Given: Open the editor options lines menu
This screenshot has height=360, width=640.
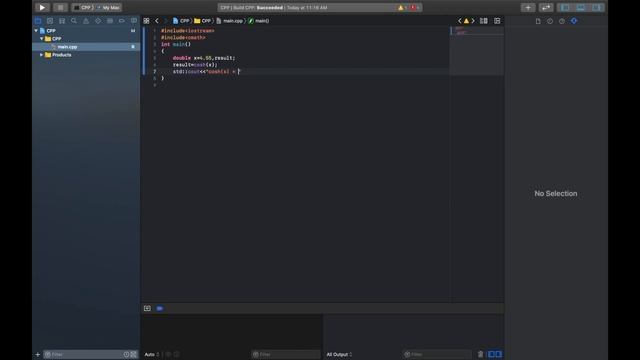Looking at the screenshot, I should [484, 21].
